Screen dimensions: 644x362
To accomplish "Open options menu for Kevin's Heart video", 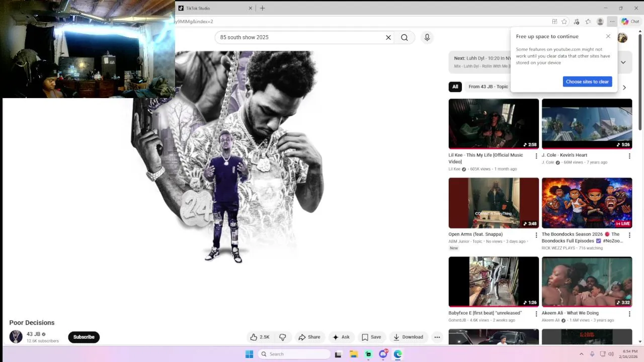I will 629,156.
